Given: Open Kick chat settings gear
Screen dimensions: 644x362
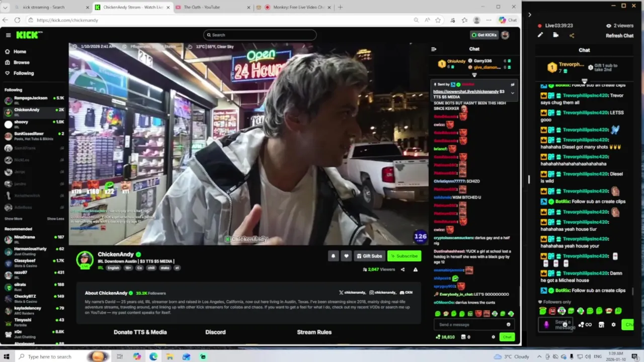Looking at the screenshot, I should [x=493, y=337].
